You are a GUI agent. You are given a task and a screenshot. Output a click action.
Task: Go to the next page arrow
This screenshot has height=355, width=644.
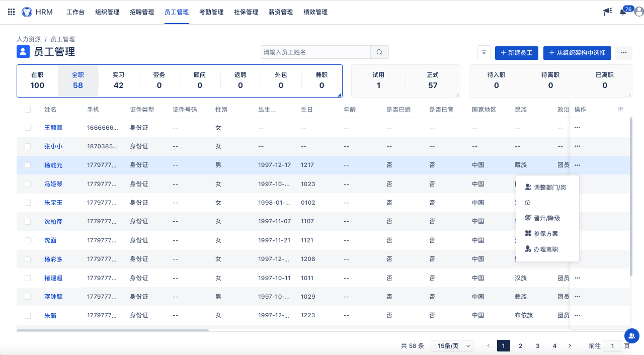[x=570, y=346]
